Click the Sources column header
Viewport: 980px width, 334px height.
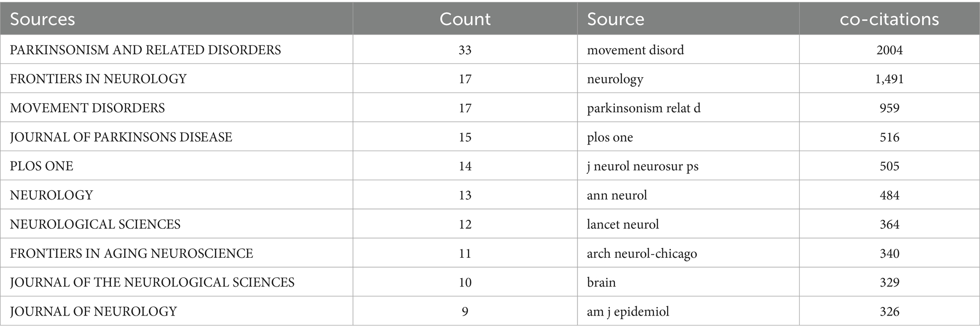[x=43, y=19]
